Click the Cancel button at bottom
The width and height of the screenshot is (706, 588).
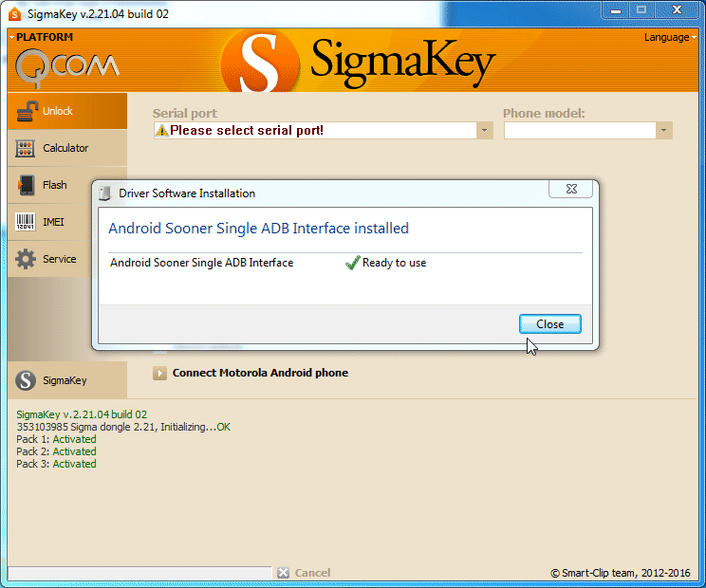[312, 573]
